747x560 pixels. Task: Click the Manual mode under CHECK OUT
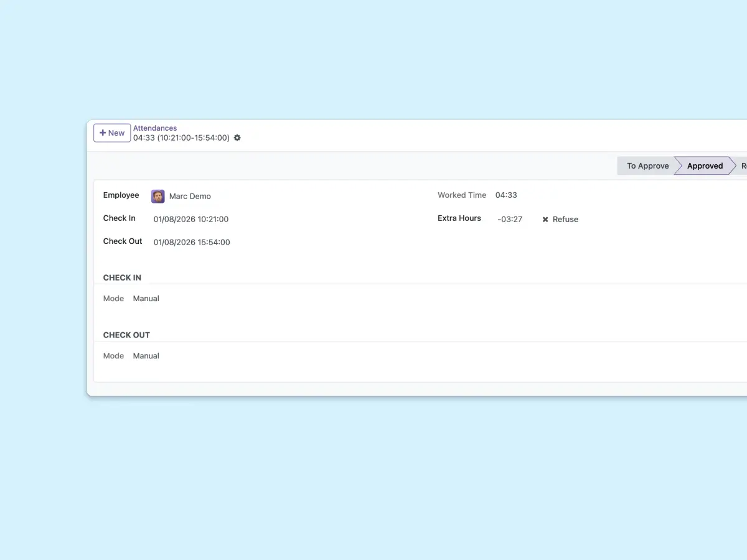point(146,356)
